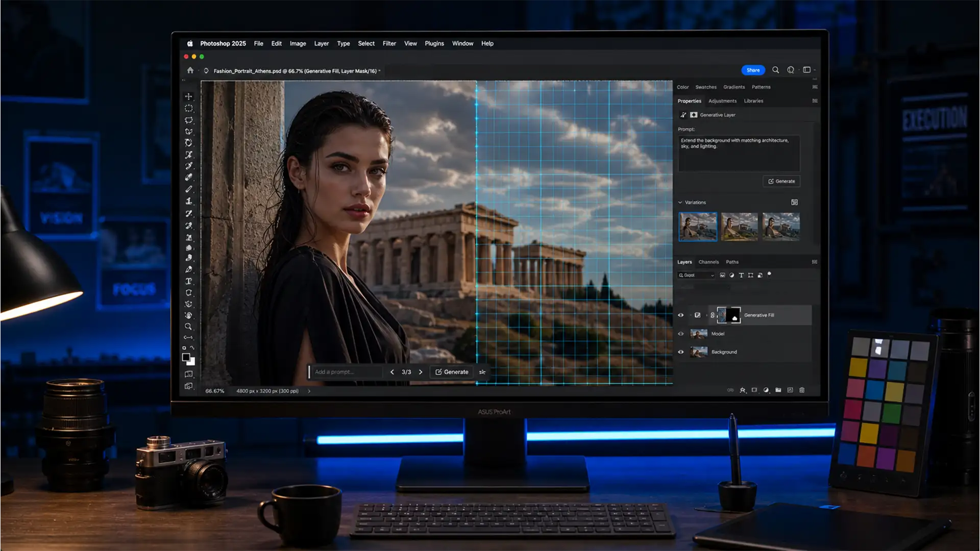Open the Plugins menu
This screenshot has height=551, width=980.
(434, 43)
